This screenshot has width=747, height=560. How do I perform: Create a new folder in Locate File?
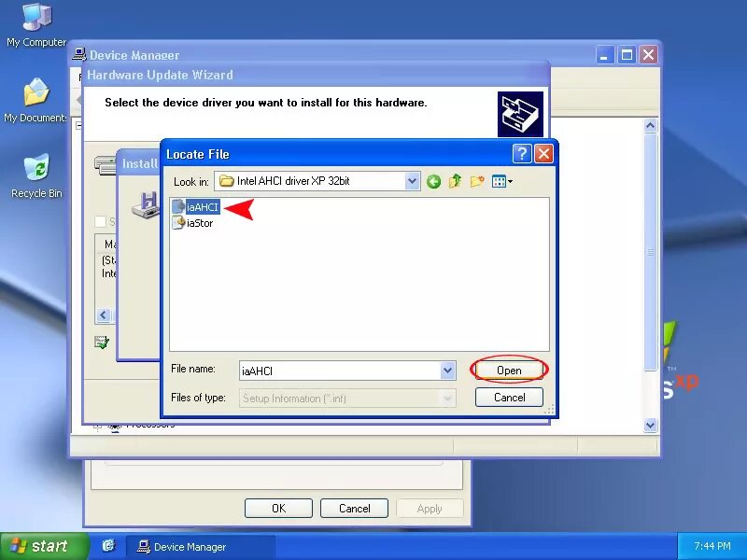[x=477, y=181]
